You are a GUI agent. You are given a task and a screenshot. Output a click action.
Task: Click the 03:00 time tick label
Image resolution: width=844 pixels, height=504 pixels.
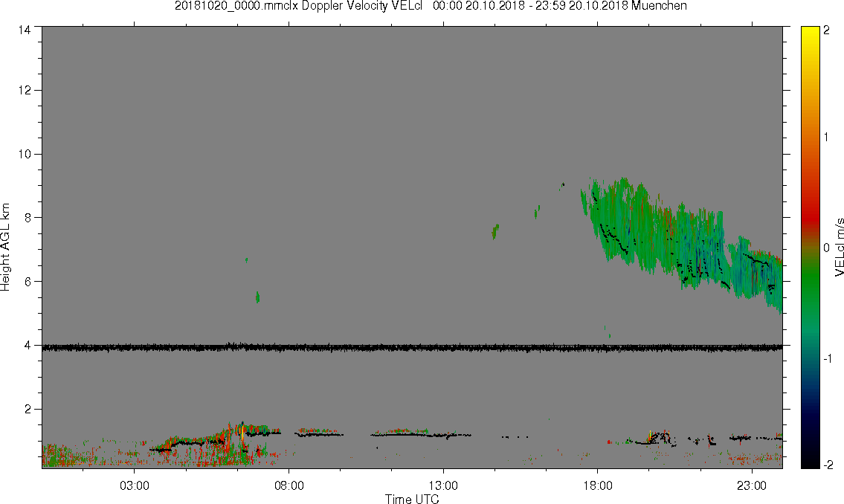[134, 485]
